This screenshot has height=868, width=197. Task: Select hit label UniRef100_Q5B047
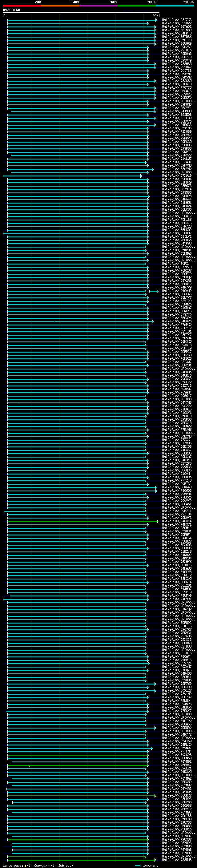177,765
